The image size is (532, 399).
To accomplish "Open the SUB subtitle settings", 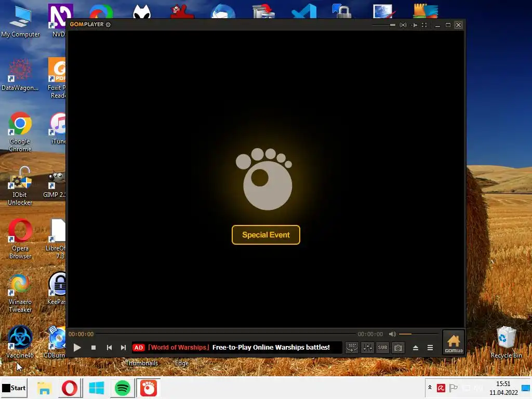I will [382, 348].
